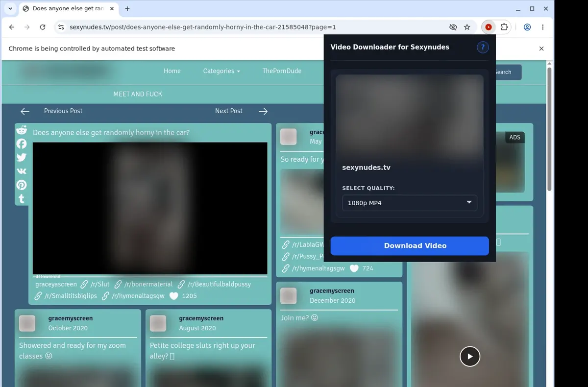588x387 pixels.
Task: Click avatar of December 2020 post
Action: 289,296
